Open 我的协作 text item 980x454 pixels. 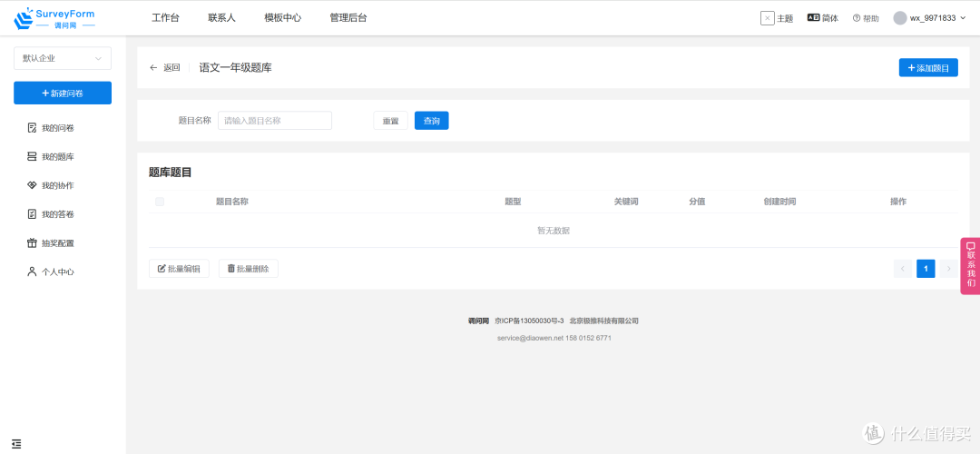pyautogui.click(x=58, y=186)
